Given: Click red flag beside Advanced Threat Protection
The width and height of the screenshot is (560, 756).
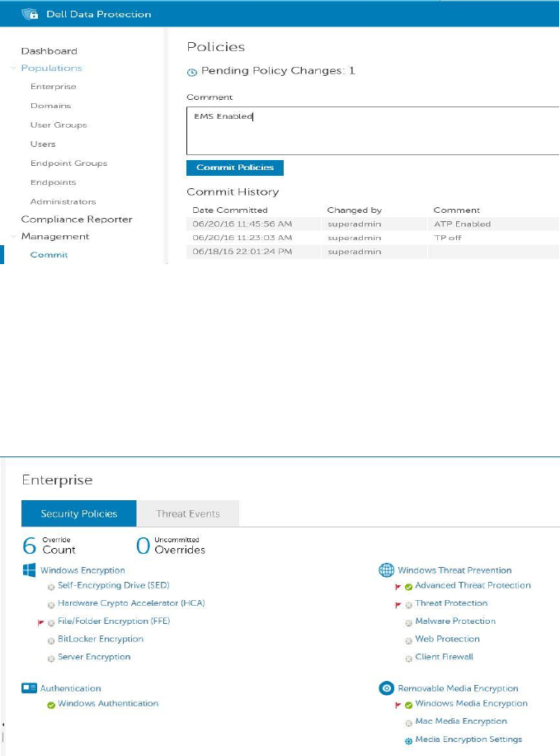Looking at the screenshot, I should pyautogui.click(x=398, y=587).
